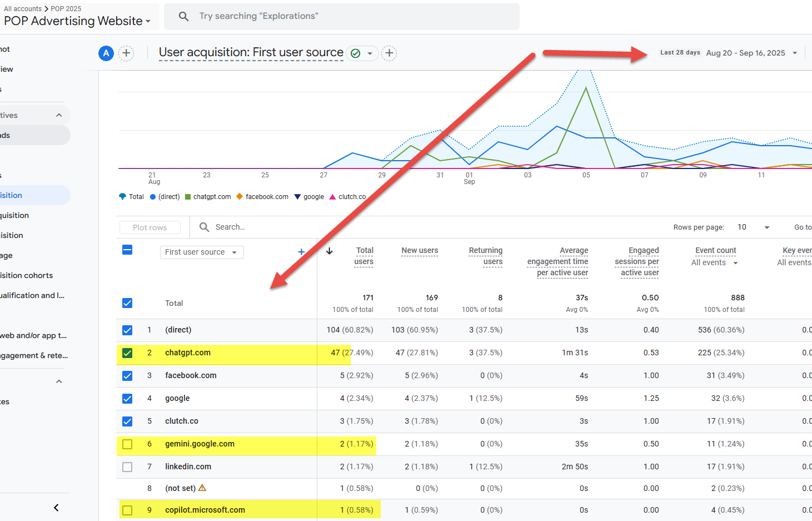Click the search magnifier icon in top bar
This screenshot has width=812, height=521.
(x=183, y=17)
